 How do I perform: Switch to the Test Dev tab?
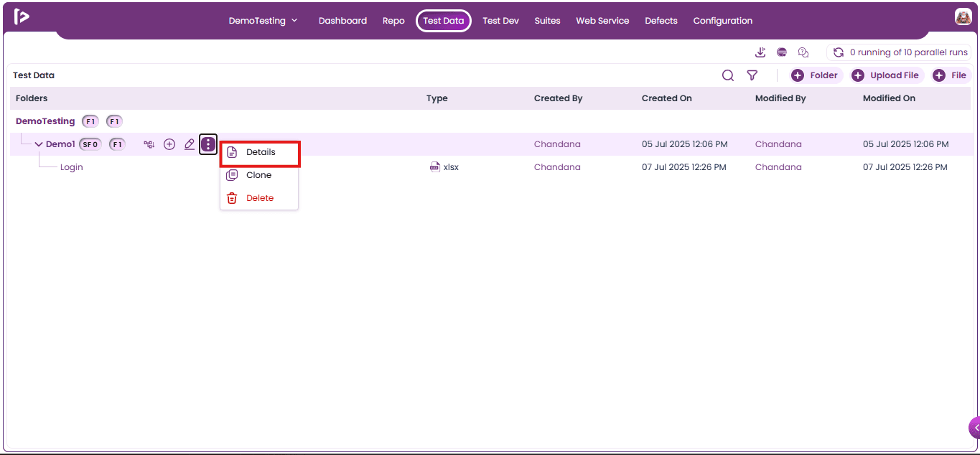click(x=500, y=21)
